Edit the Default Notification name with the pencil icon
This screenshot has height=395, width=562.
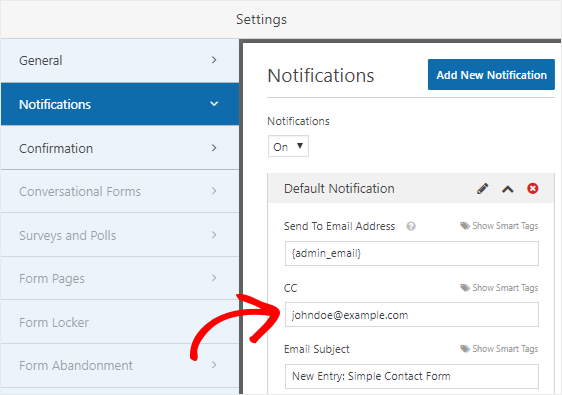482,189
